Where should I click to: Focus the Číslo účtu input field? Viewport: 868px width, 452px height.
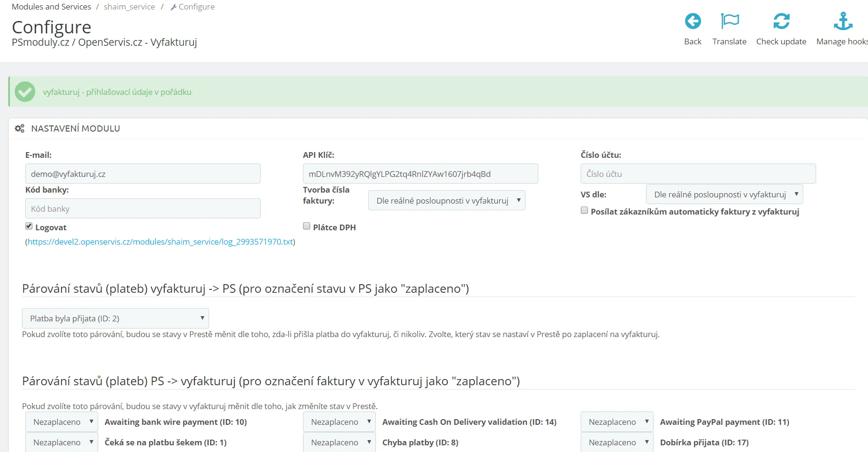tap(698, 174)
